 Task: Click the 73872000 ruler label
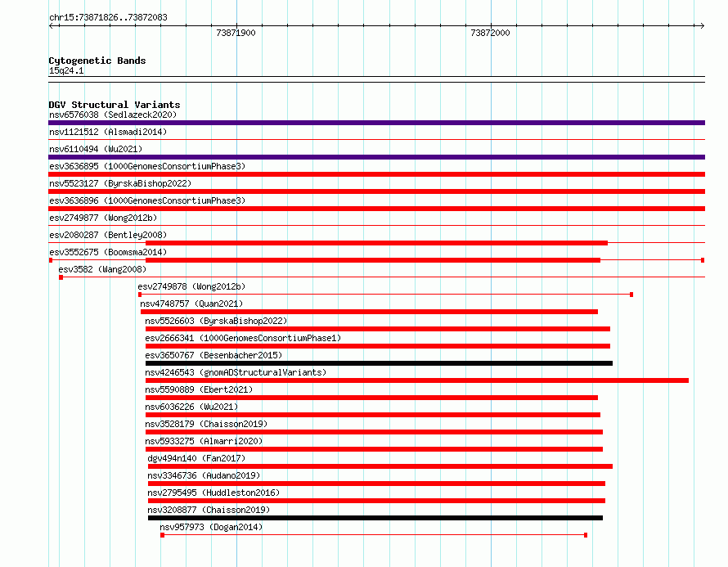490,33
